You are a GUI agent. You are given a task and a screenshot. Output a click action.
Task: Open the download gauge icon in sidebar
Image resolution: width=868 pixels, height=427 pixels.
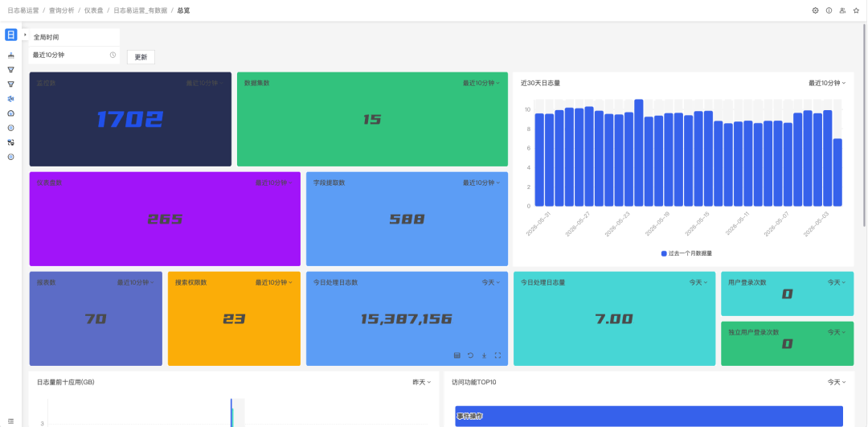[x=10, y=113]
